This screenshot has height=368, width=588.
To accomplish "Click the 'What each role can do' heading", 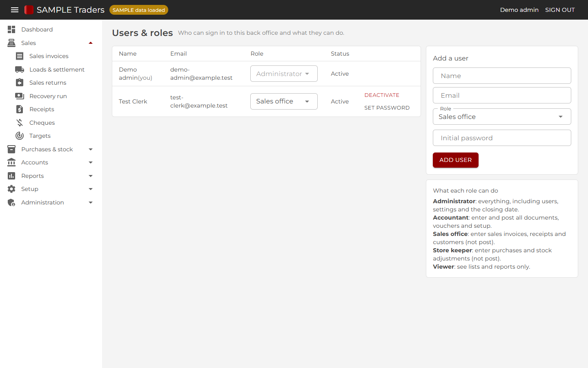I will point(465,191).
